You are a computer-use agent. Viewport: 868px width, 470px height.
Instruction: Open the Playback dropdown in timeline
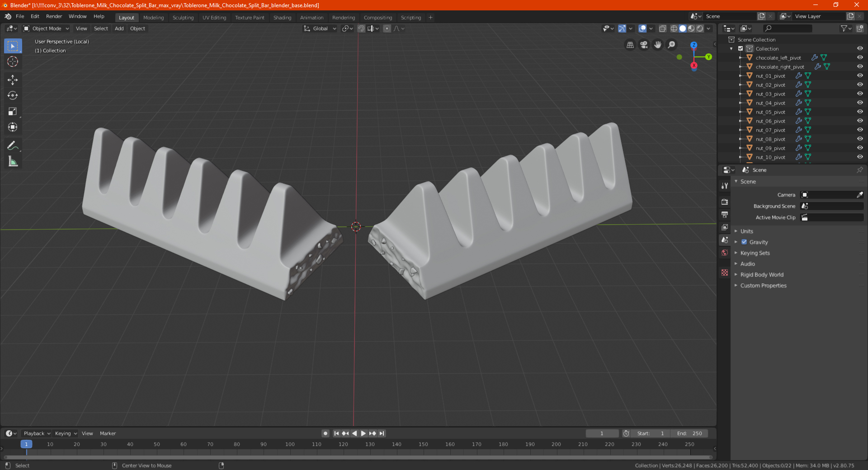37,433
